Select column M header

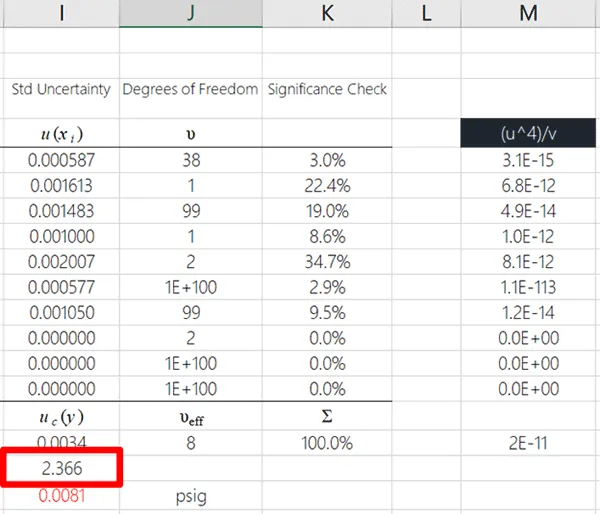(528, 13)
